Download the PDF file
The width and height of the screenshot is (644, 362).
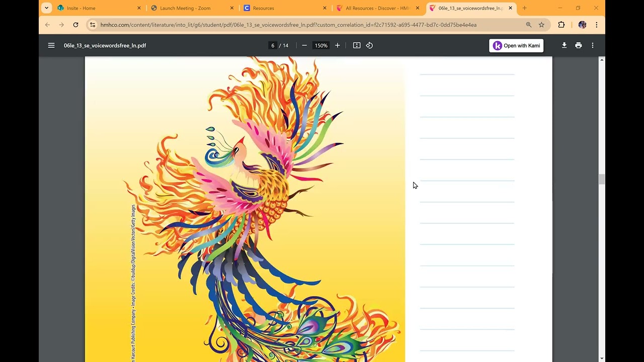tap(564, 45)
